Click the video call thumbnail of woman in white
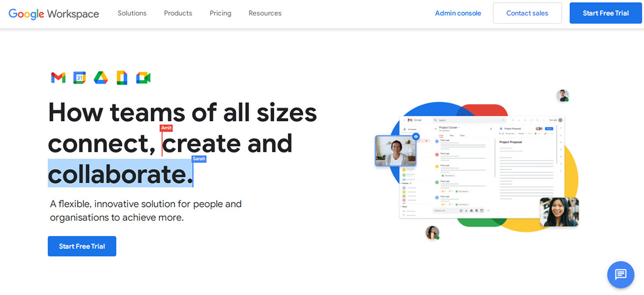This screenshot has width=644, height=295. point(397,150)
